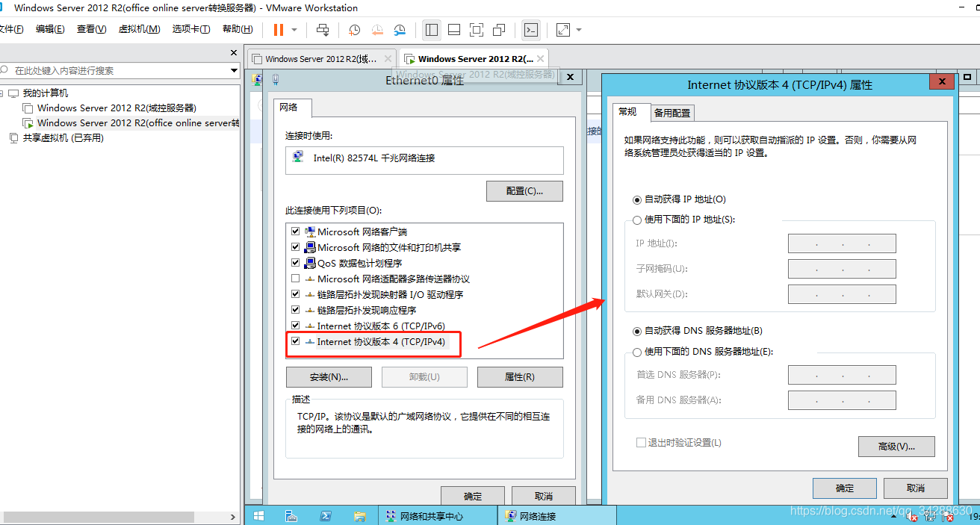Toggle Internet 协议版本 4 (TCP/IPv4) checkbox
980x525 pixels.
(x=295, y=341)
